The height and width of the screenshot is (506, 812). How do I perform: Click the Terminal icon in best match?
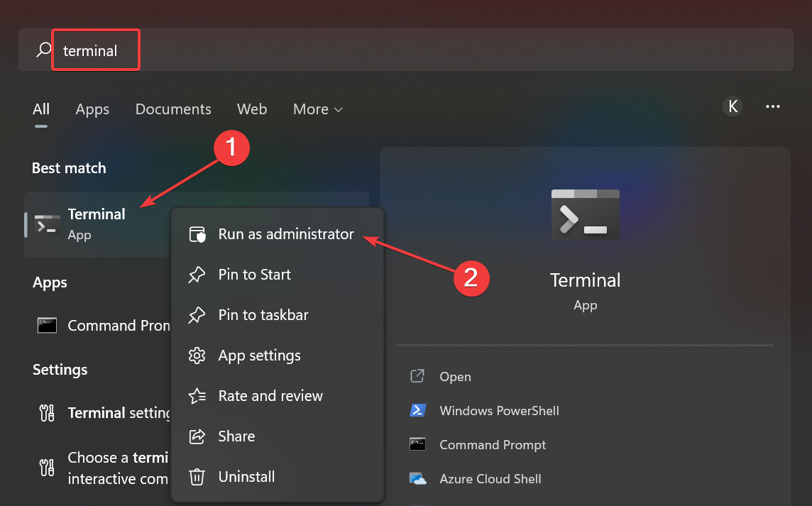47,224
